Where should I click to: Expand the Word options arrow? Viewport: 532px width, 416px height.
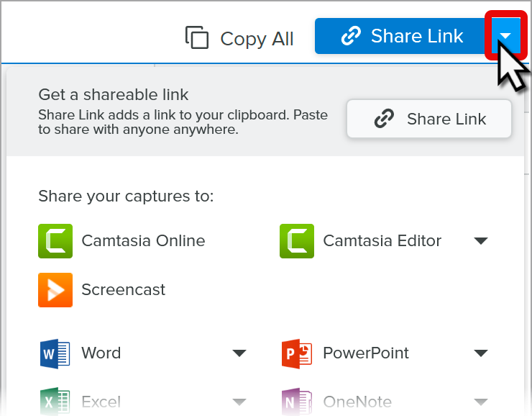(x=239, y=353)
